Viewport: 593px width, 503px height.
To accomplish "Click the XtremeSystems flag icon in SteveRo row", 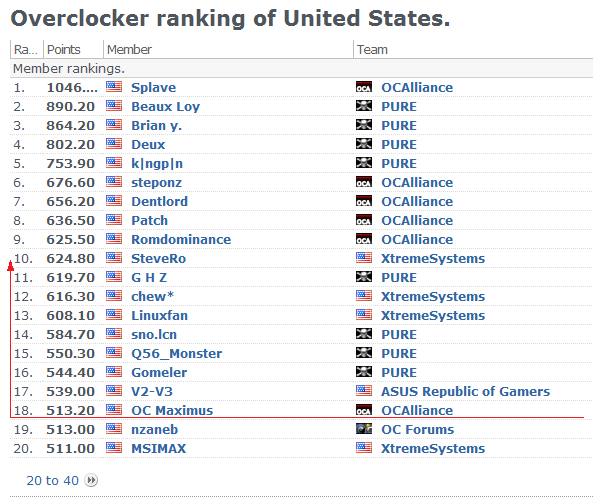I will [364, 258].
